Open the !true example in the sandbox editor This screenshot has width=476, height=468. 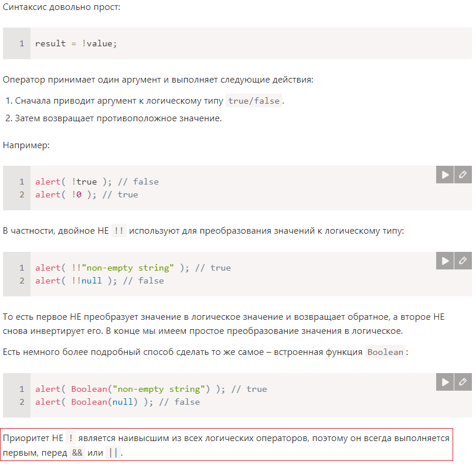[x=463, y=175]
